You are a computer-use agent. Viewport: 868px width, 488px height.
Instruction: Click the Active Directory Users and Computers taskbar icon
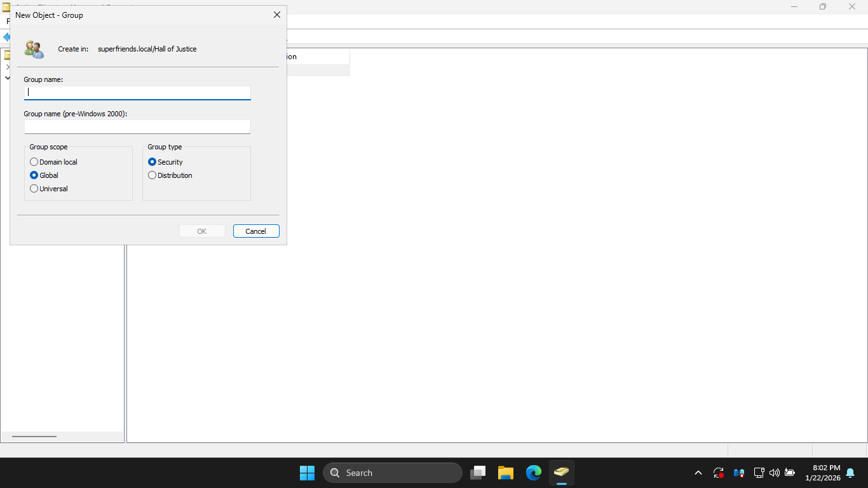click(561, 473)
